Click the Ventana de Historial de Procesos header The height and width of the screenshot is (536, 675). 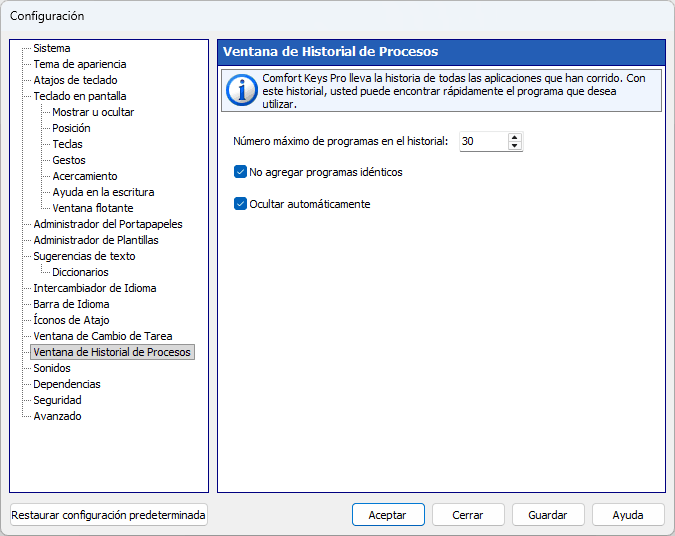[331, 52]
